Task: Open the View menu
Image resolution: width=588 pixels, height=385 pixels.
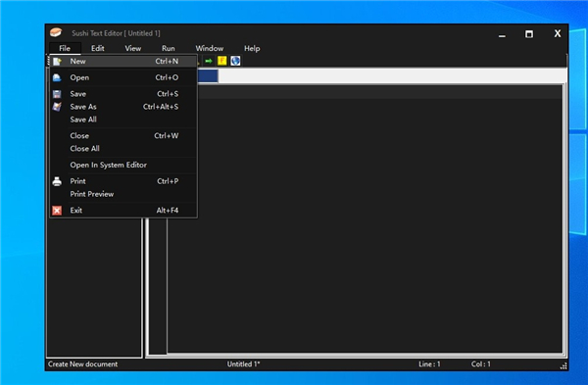Action: coord(132,48)
